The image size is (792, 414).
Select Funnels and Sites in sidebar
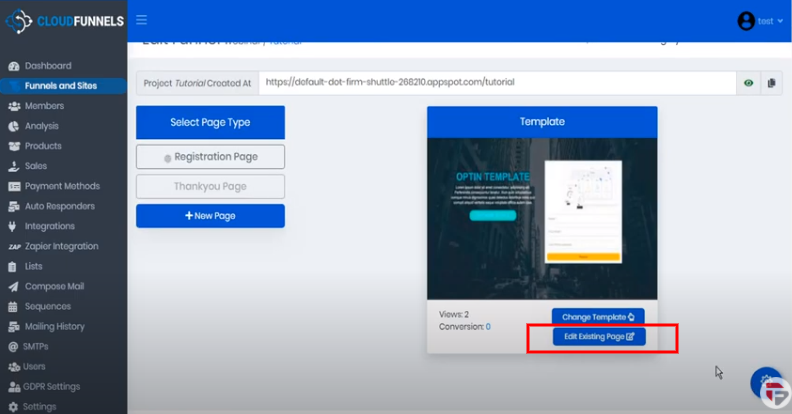60,86
